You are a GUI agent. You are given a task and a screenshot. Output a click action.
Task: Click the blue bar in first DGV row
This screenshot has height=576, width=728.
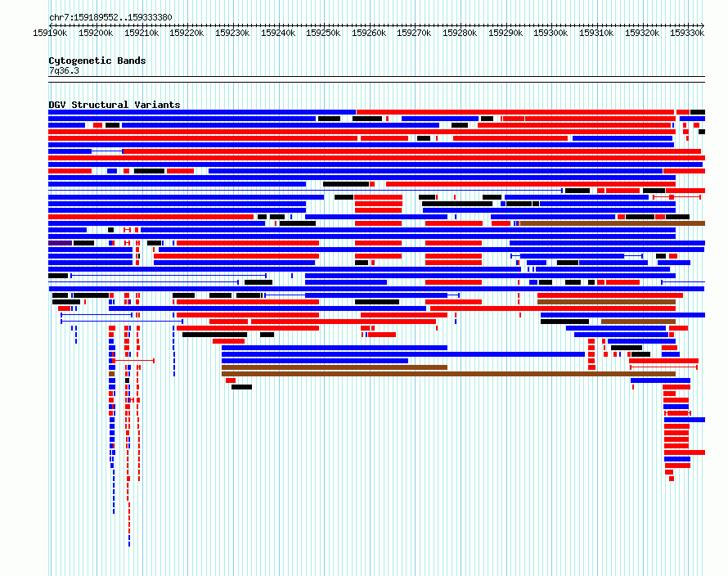tap(202, 112)
